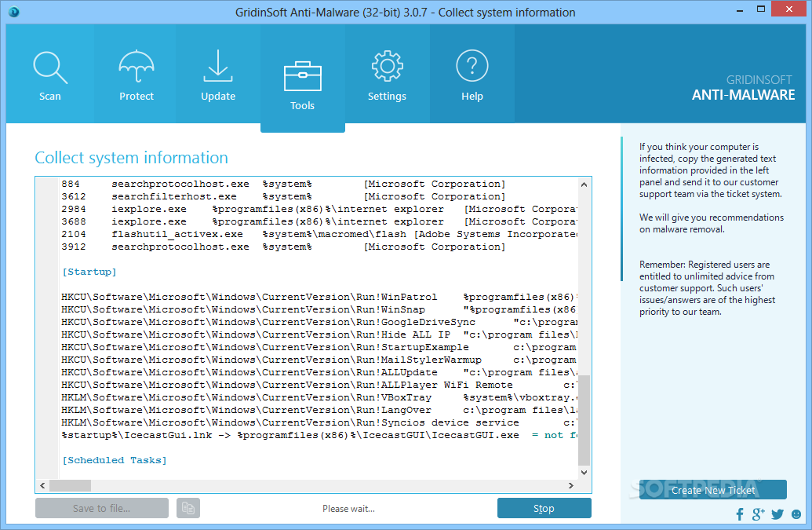Click the GridinSoft app icon in title bar
The image size is (812, 530).
(x=14, y=12)
